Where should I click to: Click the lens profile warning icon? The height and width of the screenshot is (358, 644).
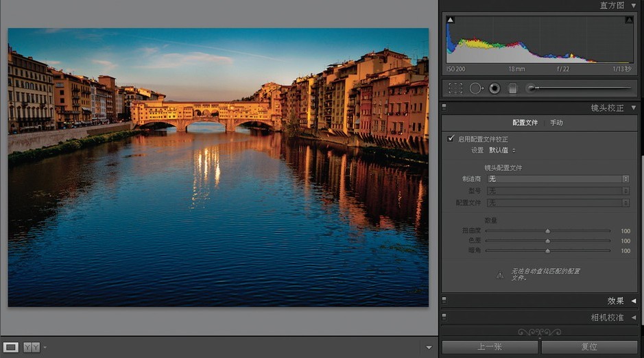(x=500, y=274)
